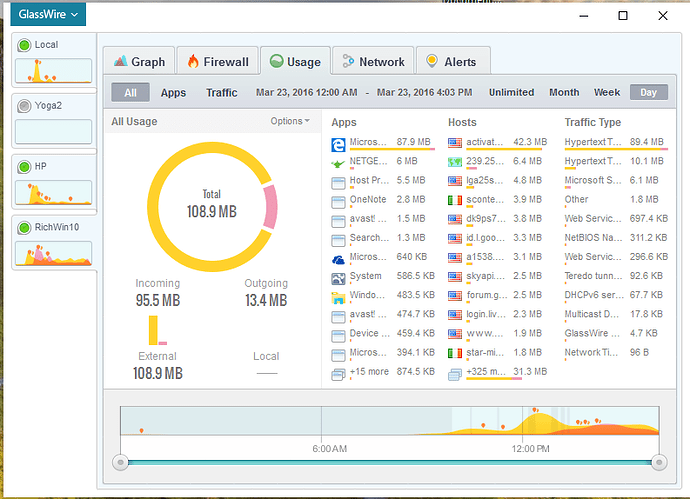
Task: Select the RichWin10 machine thumbnail graph
Action: click(x=54, y=255)
